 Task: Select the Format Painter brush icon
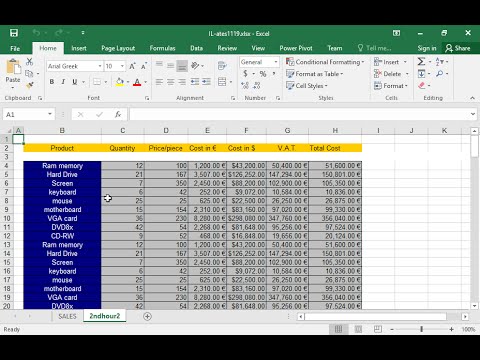click(x=30, y=85)
